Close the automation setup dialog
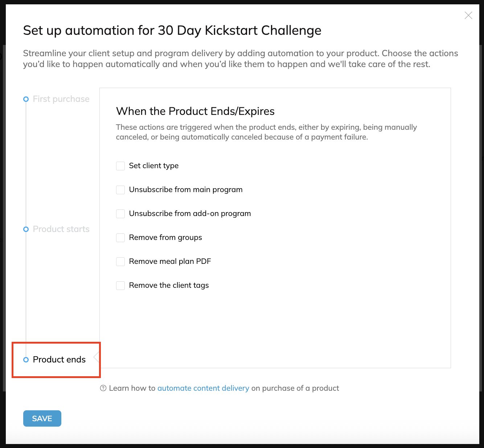This screenshot has width=484, height=448. point(468,15)
